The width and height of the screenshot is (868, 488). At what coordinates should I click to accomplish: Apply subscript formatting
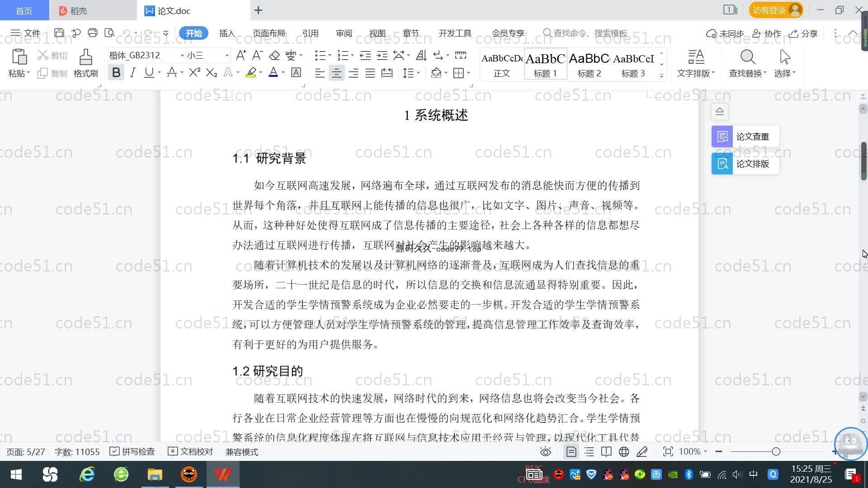[x=212, y=72]
